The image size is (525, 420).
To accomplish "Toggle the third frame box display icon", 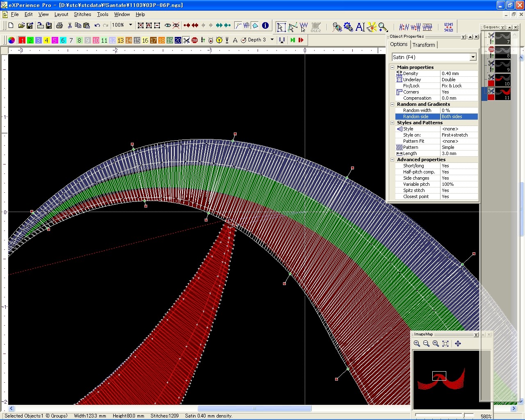I will [x=157, y=25].
